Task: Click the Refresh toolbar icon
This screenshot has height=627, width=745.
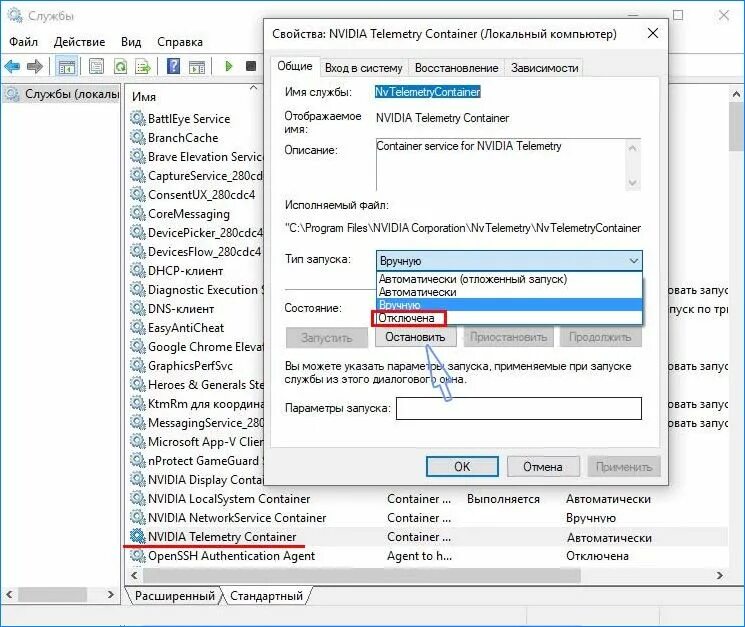Action: click(x=120, y=66)
